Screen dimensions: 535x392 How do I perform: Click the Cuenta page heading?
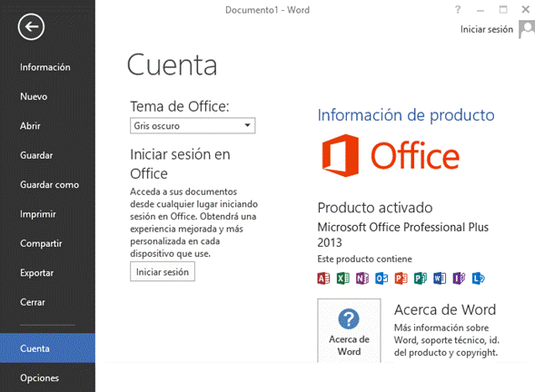pos(172,64)
